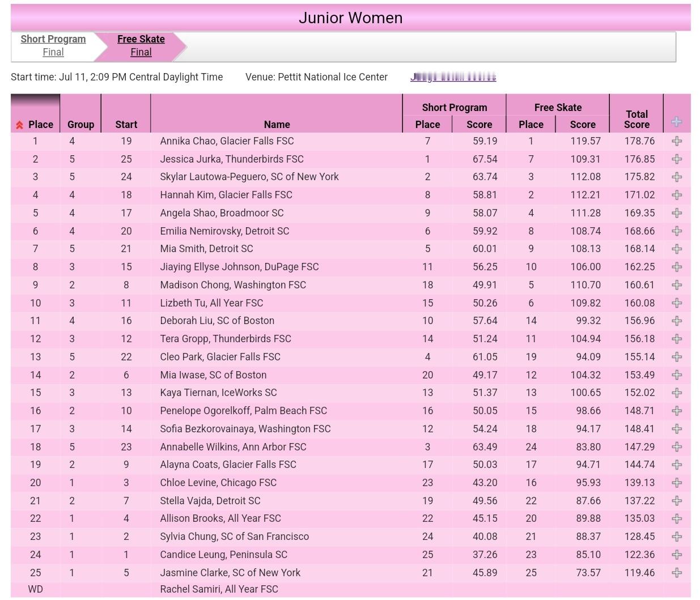Select name 'Jessica Jurka, Thunderbirds FSC'
Screen dimensions: 700x600
[x=232, y=159]
